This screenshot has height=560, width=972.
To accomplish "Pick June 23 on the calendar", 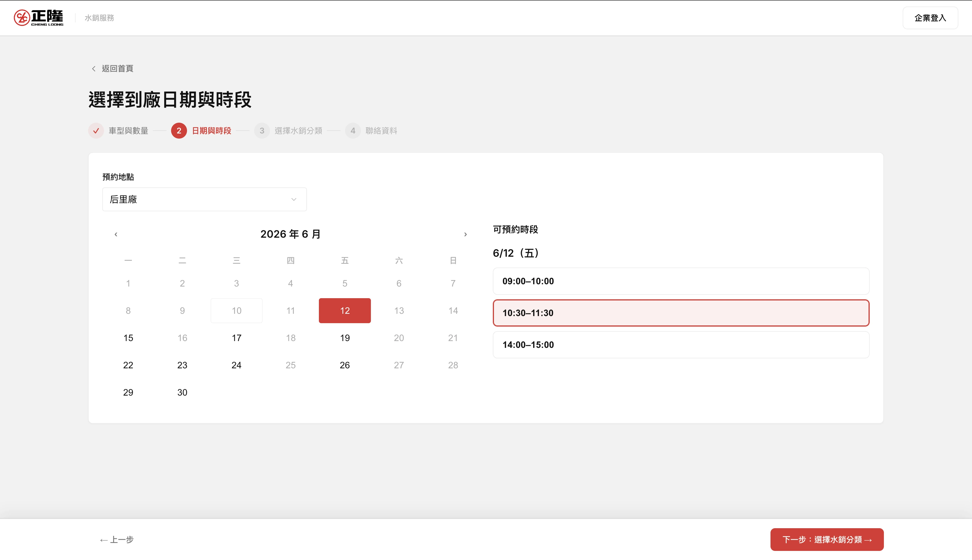I will (182, 365).
